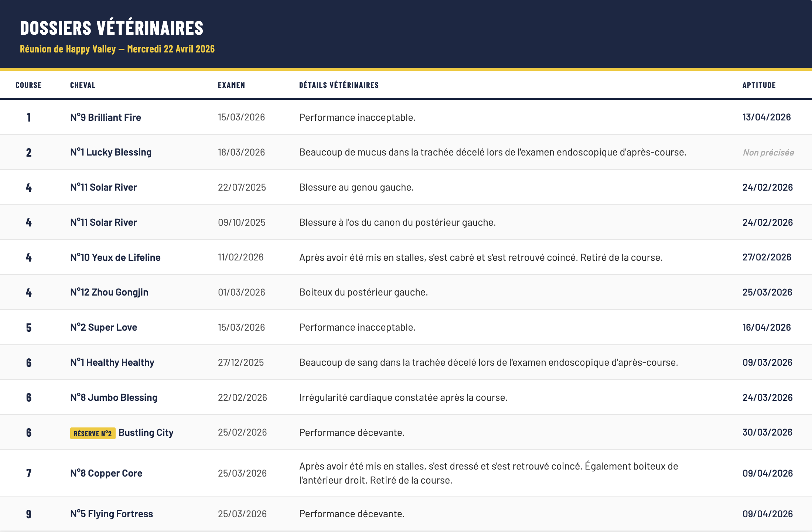Click the 'Non précisée' aptitude value
This screenshot has height=532, width=812.
click(768, 153)
